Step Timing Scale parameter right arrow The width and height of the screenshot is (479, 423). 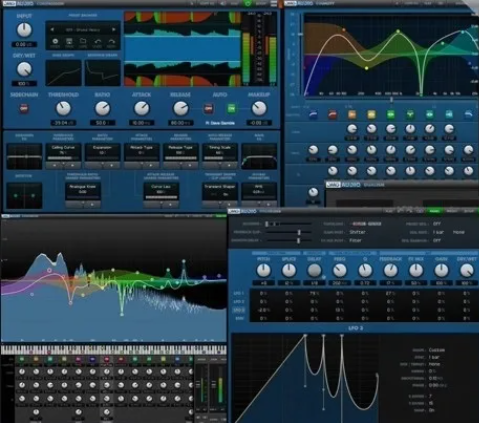(229, 165)
